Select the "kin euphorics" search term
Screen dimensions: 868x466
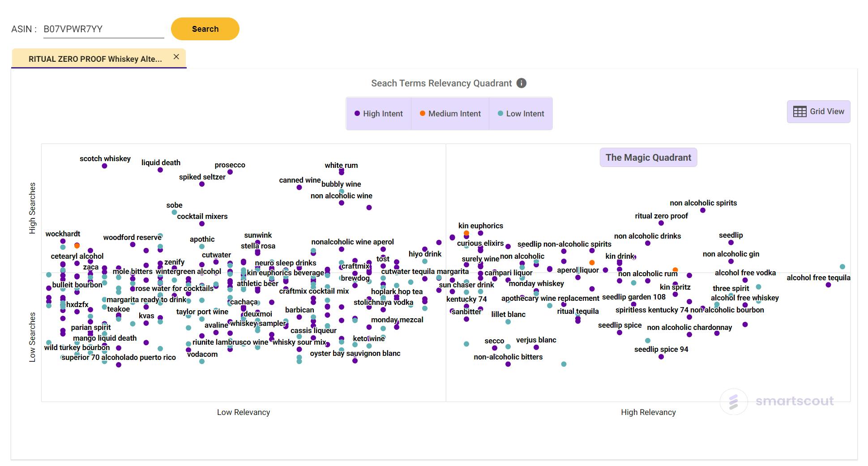[481, 226]
